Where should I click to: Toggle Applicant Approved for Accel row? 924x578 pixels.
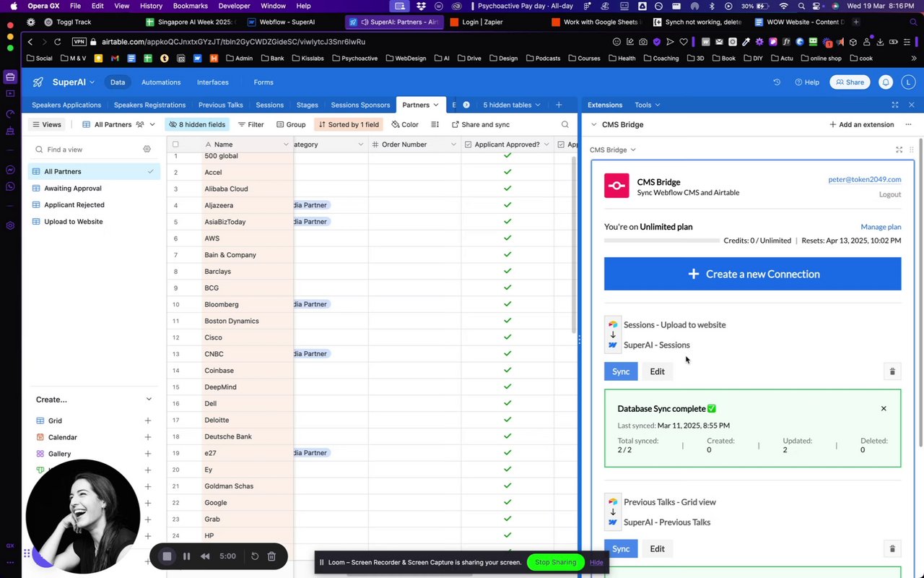(507, 172)
